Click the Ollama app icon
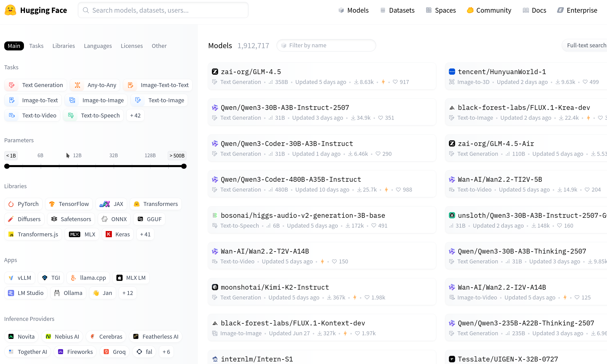The width and height of the screenshot is (607, 364). click(x=57, y=293)
